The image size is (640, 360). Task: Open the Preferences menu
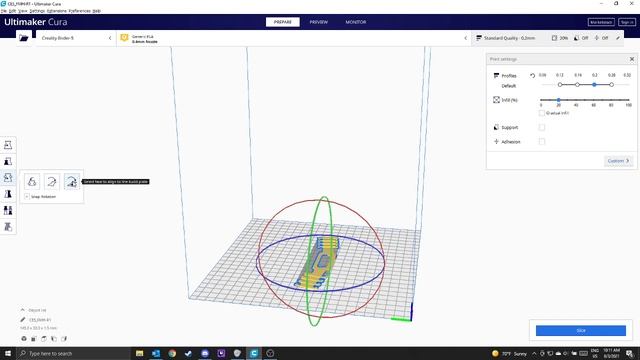point(80,11)
